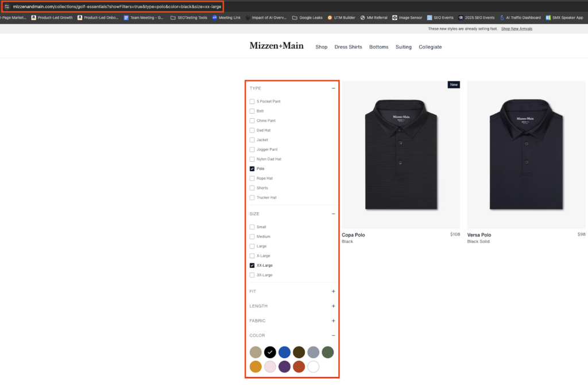The image size is (588, 385).
Task: Open the SEOTesting Tools bookmark folder
Action: [x=188, y=18]
